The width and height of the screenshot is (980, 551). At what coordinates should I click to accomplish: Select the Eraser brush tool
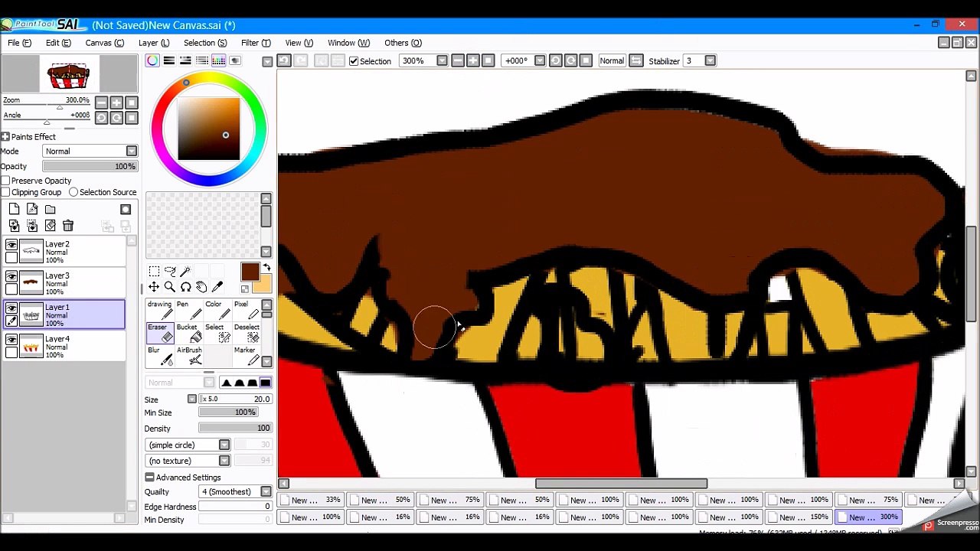tap(160, 333)
